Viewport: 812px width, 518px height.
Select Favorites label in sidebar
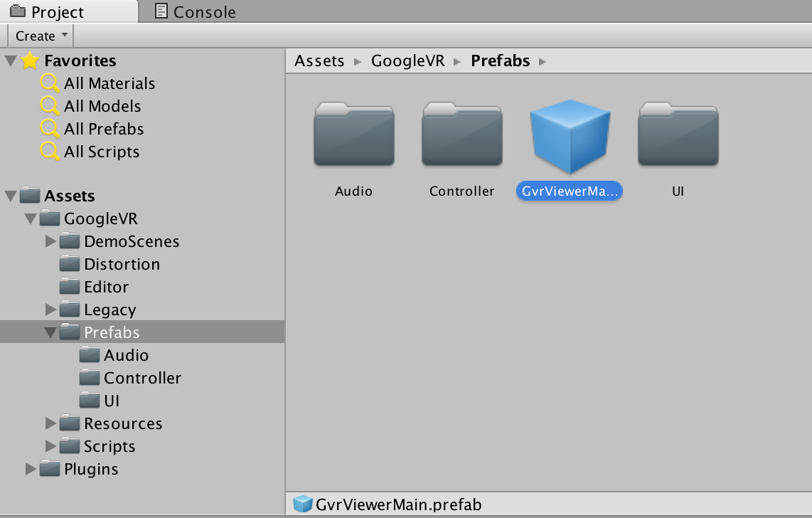tap(80, 60)
